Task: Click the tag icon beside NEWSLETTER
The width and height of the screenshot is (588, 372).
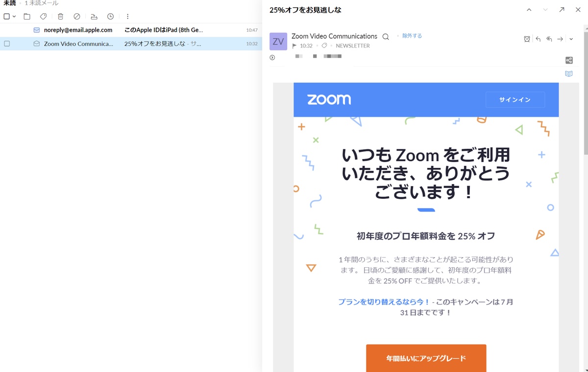Action: (x=324, y=46)
